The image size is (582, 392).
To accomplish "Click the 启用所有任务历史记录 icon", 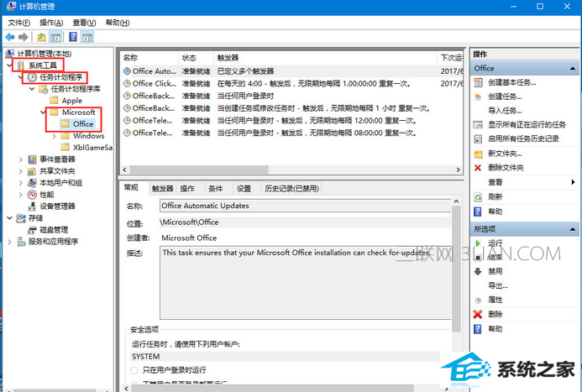I will (x=478, y=139).
